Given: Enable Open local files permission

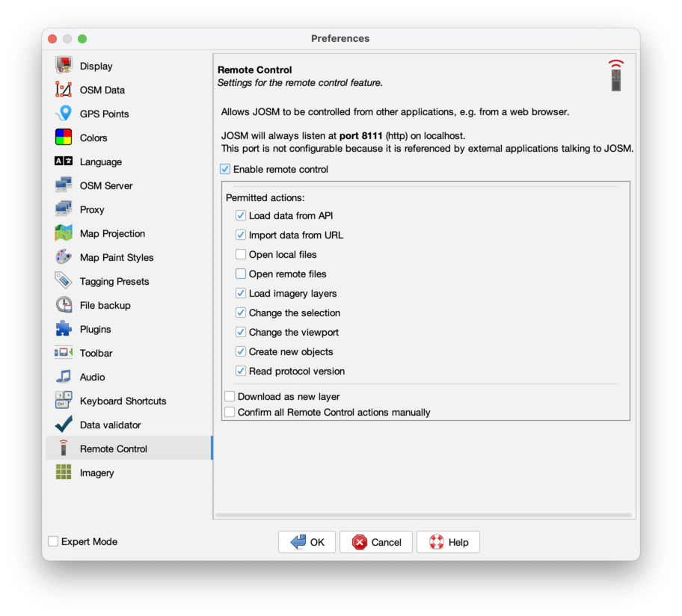Looking at the screenshot, I should click(241, 254).
